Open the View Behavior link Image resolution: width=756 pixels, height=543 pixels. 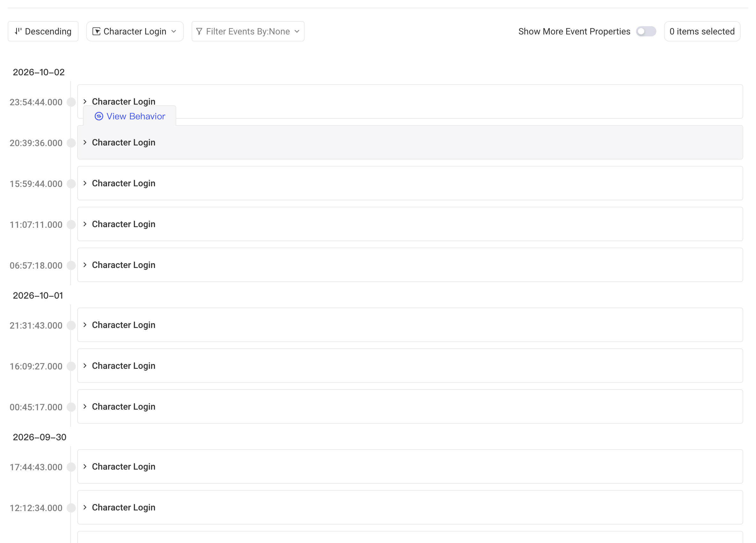[130, 116]
